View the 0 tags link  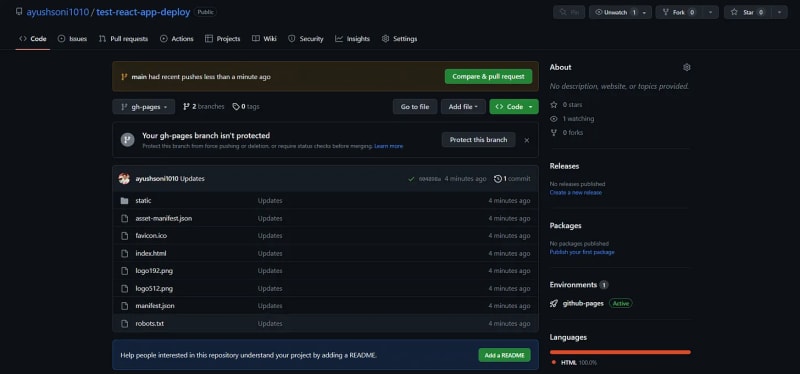(x=246, y=107)
